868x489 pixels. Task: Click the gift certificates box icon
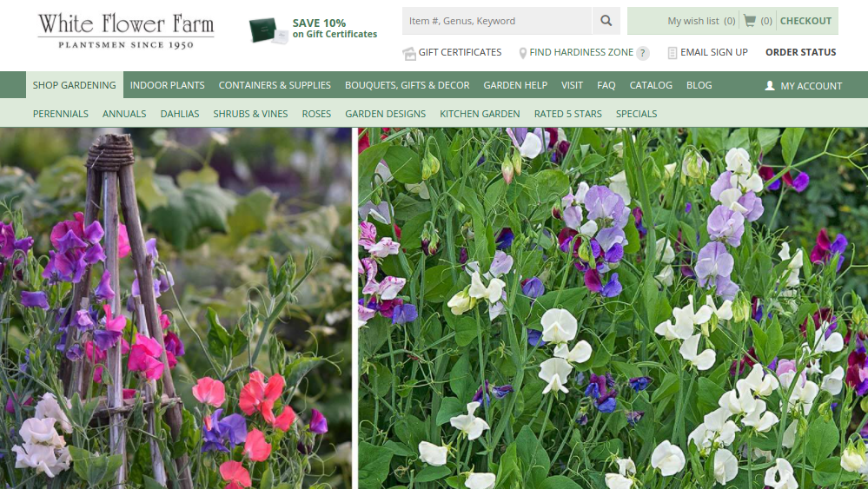409,53
